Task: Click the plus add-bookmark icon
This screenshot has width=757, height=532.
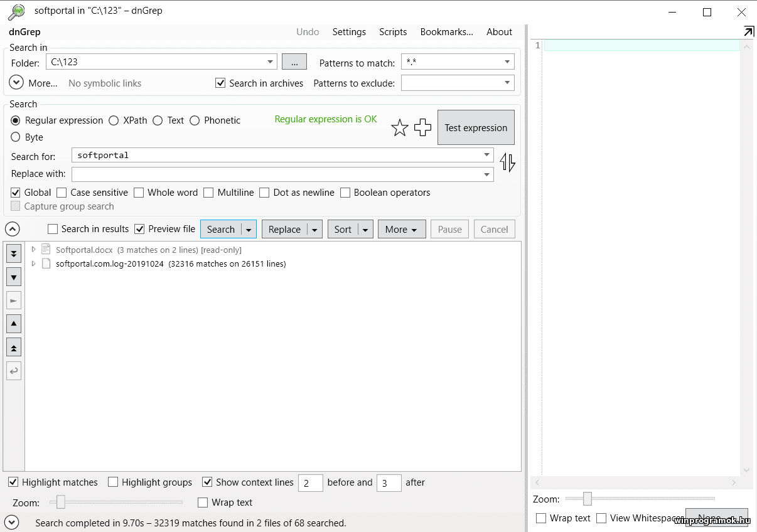Action: pyautogui.click(x=422, y=128)
